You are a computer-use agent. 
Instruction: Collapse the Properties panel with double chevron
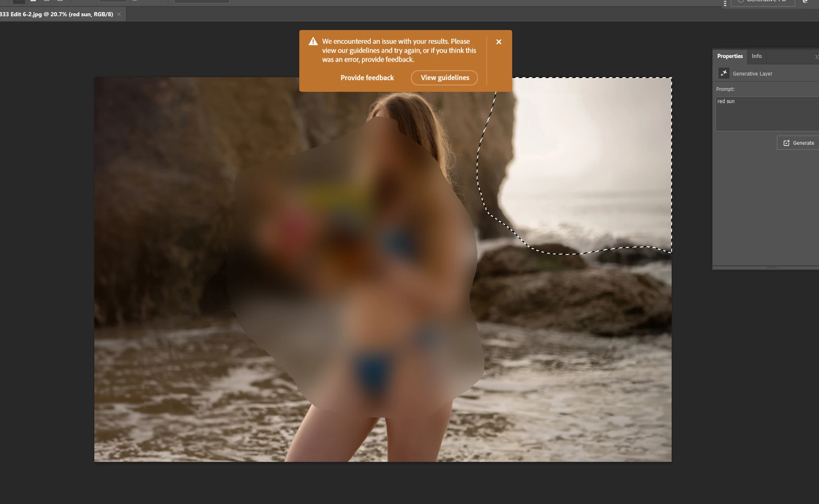[816, 57]
